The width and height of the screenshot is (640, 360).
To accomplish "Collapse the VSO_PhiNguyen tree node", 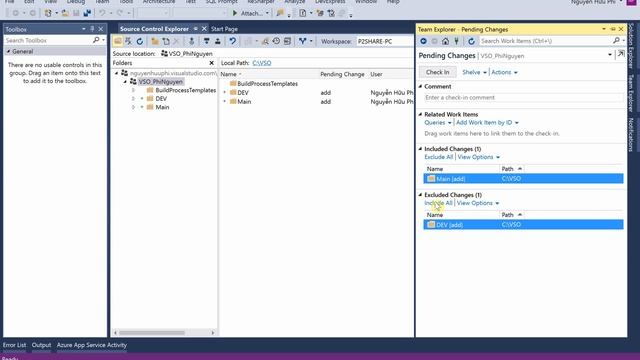I will point(125,82).
